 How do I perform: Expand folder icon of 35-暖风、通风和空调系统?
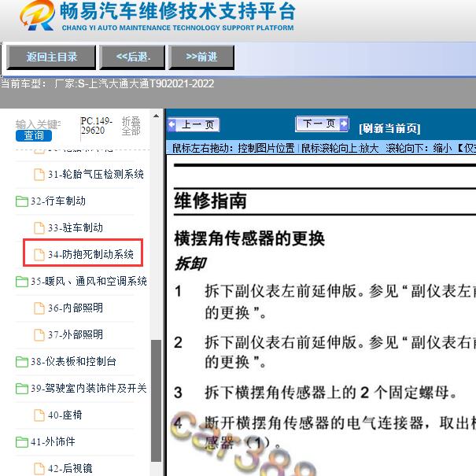21,282
